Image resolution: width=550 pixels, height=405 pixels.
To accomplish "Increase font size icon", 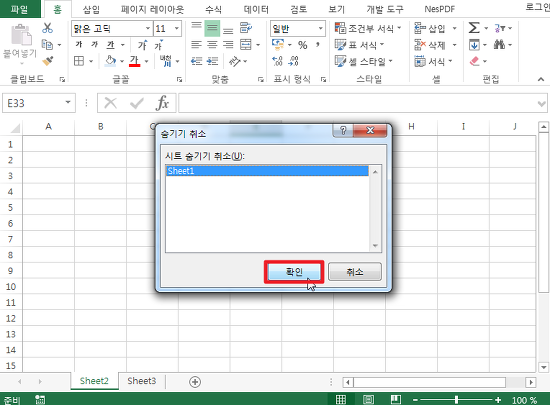I will (x=142, y=45).
